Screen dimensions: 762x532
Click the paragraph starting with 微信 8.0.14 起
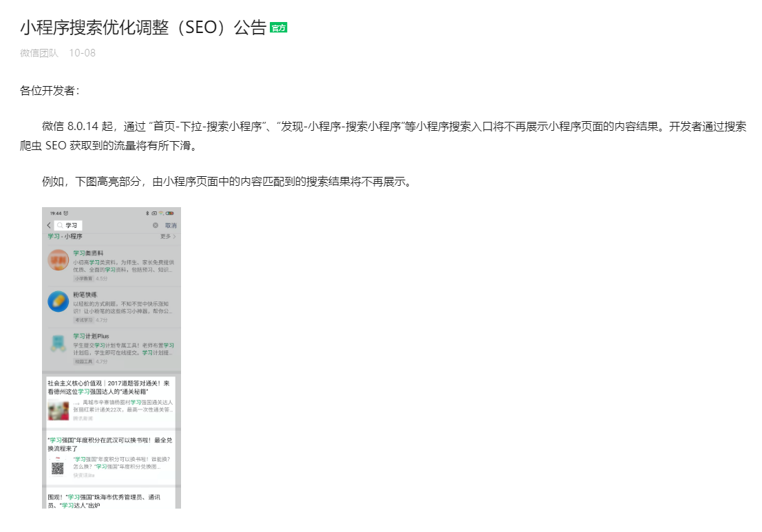click(383, 136)
